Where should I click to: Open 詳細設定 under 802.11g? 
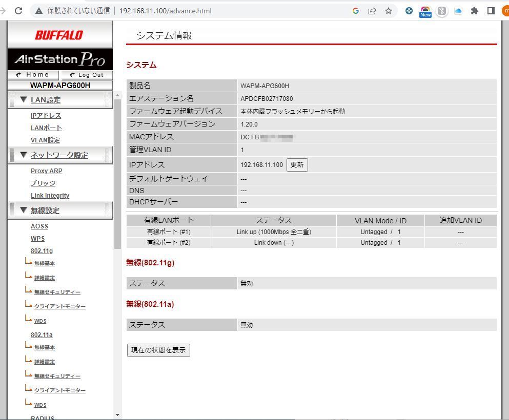[x=45, y=278]
